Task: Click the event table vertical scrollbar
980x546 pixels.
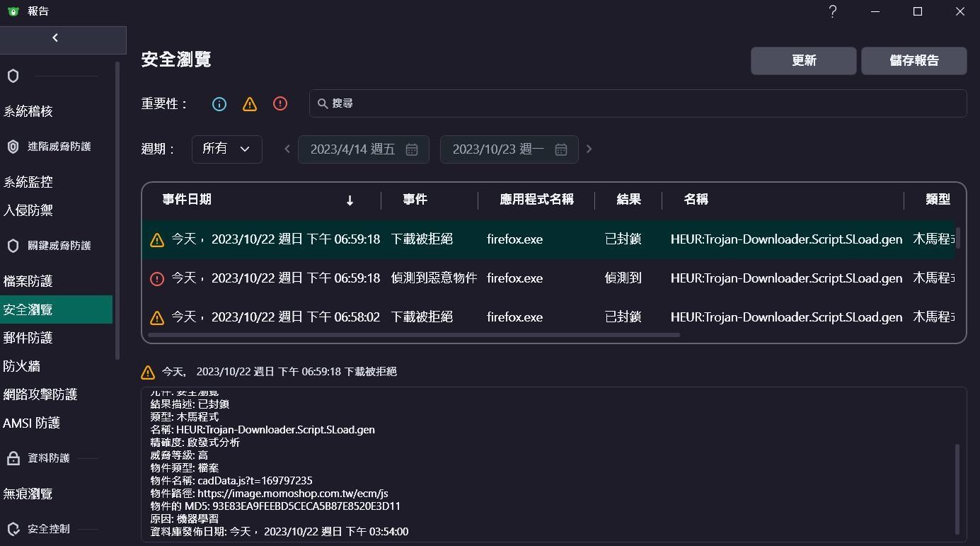Action: 958,238
